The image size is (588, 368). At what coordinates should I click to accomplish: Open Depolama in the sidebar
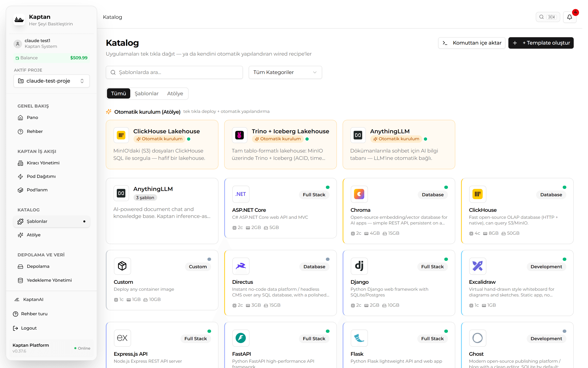pyautogui.click(x=51, y=266)
